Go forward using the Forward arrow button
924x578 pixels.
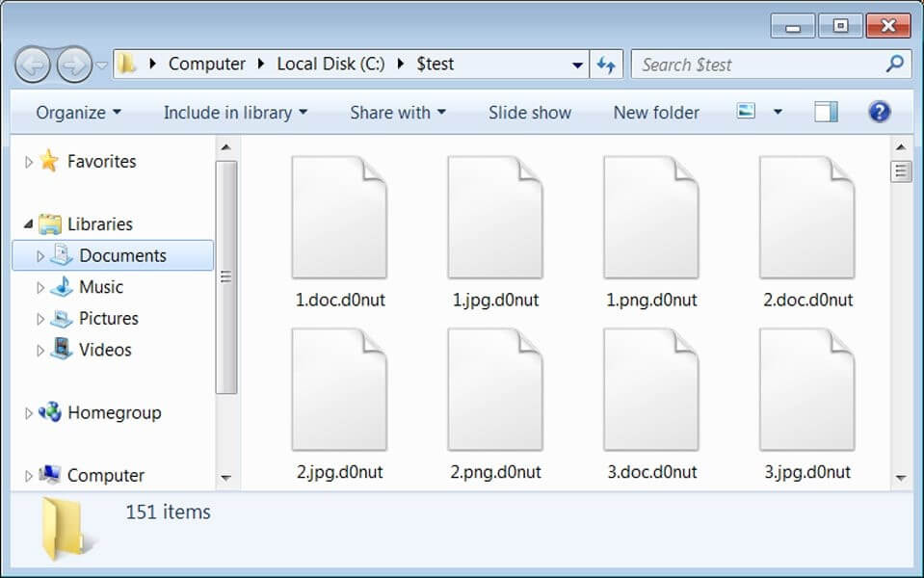tap(74, 65)
